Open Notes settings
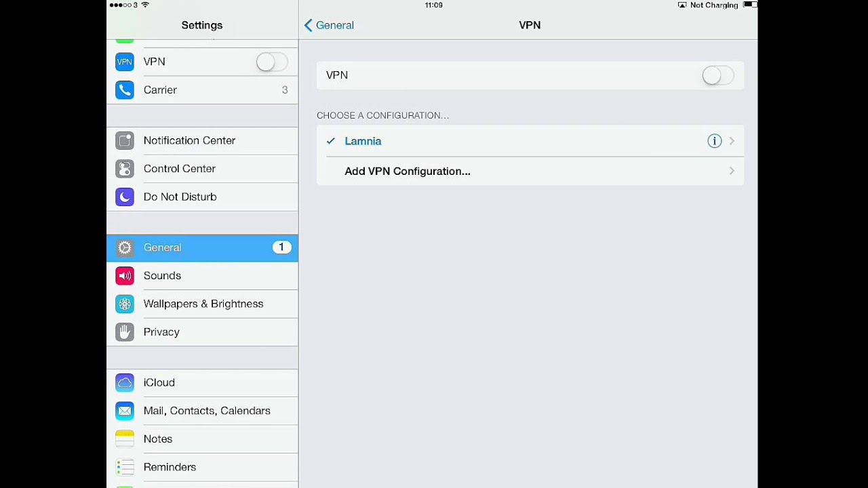Image resolution: width=868 pixels, height=488 pixels. click(202, 439)
